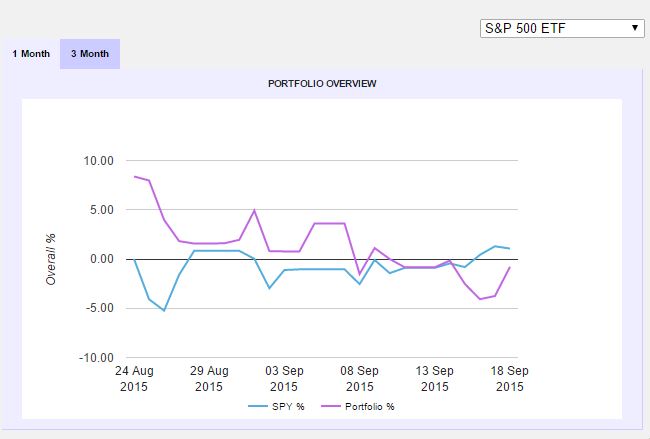Click the -10.00 y-axis value

(x=96, y=357)
